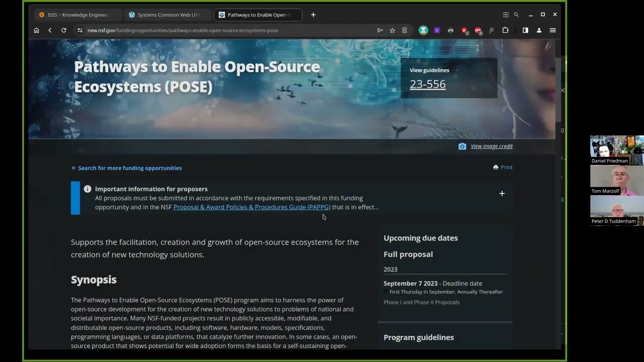644x362 pixels.
Task: Select the Pathways to Enable Open-Source tab
Action: [x=258, y=15]
